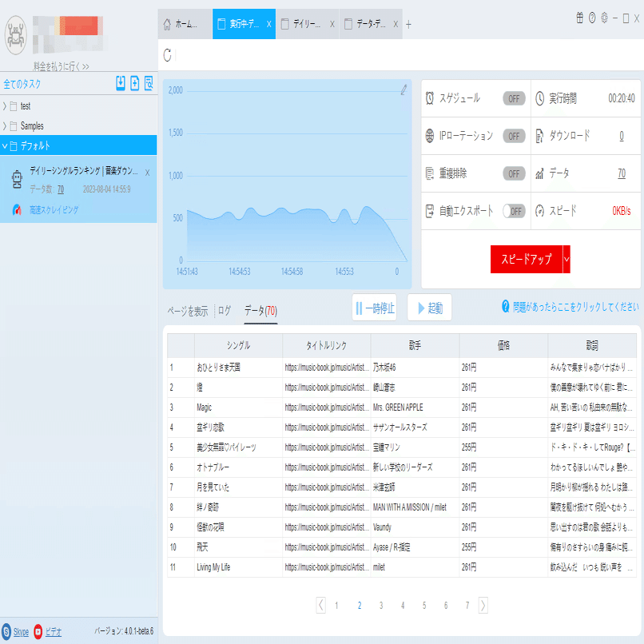The height and width of the screenshot is (644, 644).
Task: Click the task data count 70
Action: [61, 189]
